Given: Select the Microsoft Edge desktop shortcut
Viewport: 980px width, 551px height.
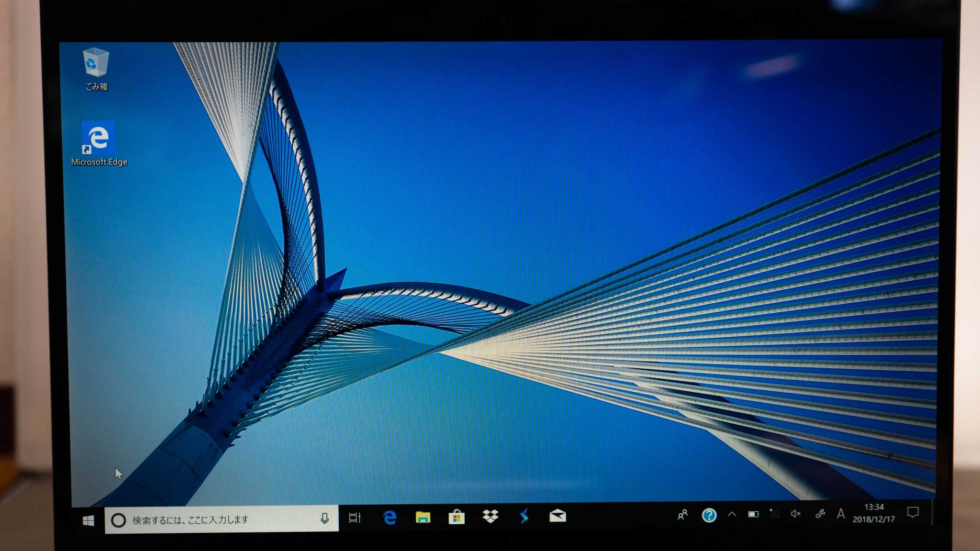Looking at the screenshot, I should [99, 143].
